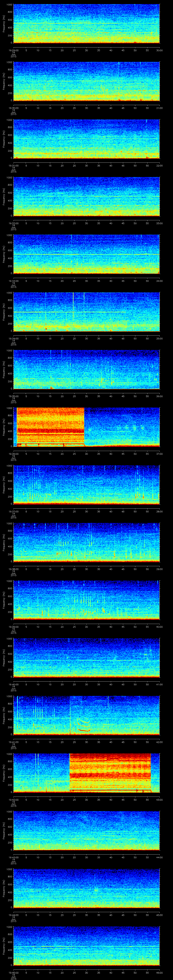The height and width of the screenshot is (980, 173).
Task: Open the 19:29:00 spectrogram panel
Action: (86, 24)
